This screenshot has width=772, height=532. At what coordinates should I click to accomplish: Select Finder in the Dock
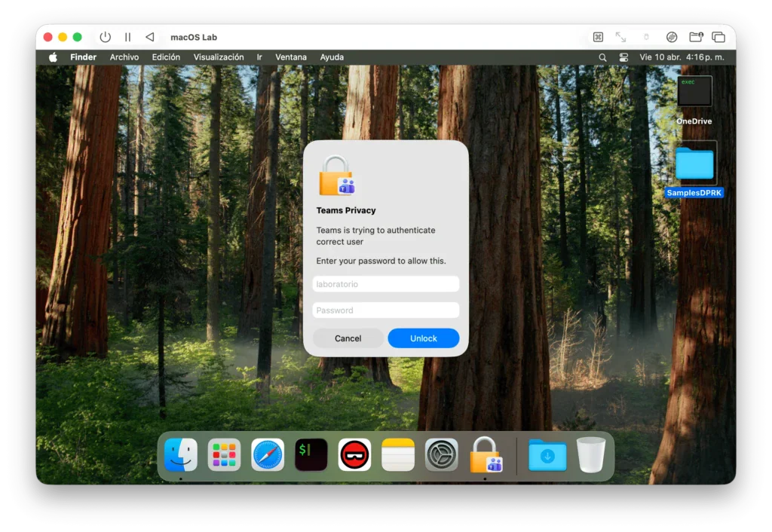[x=180, y=455]
